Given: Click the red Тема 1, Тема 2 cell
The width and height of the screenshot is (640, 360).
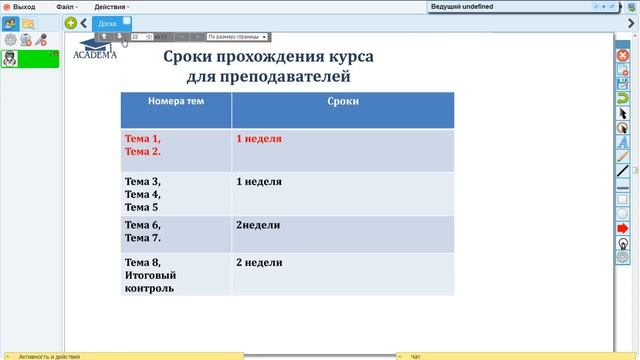Looking at the screenshot, I should pos(176,150).
